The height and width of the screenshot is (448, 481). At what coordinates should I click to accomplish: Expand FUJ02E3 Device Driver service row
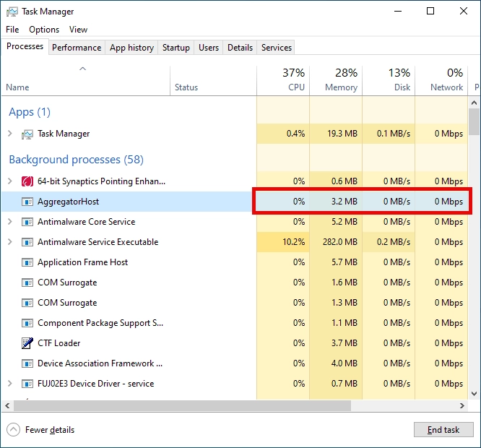10,384
